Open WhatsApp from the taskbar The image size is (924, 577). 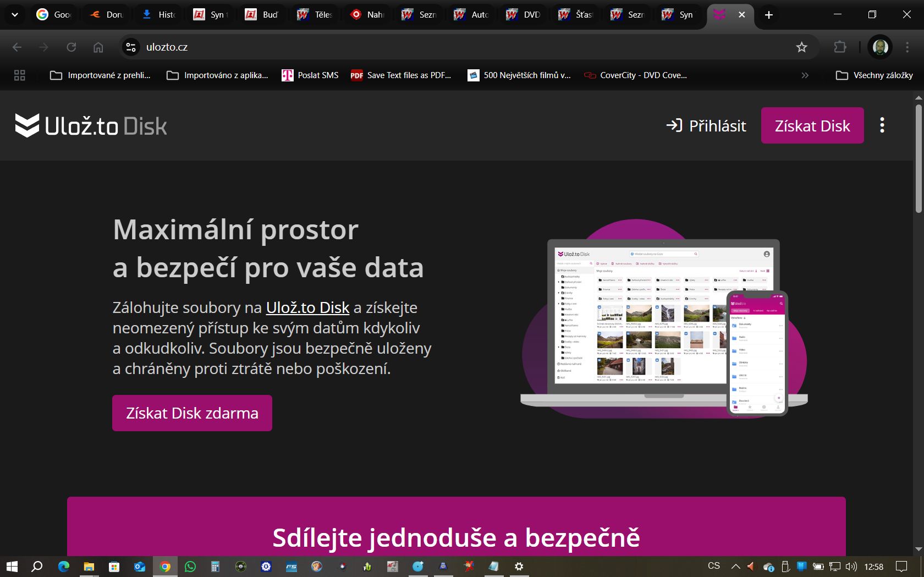click(x=190, y=566)
